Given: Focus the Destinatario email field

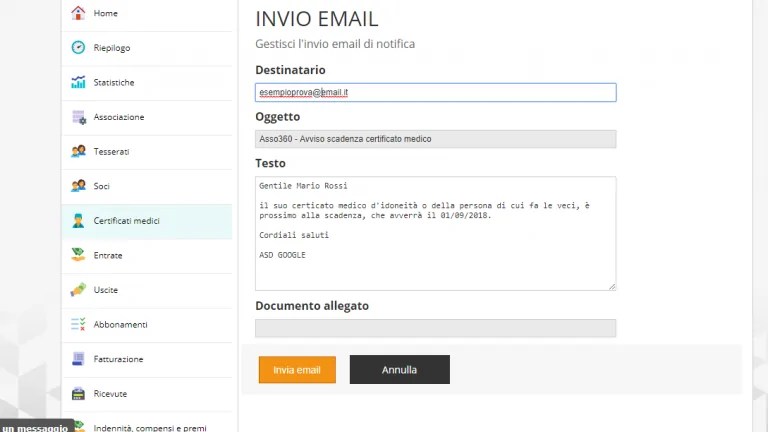Looking at the screenshot, I should coord(435,93).
